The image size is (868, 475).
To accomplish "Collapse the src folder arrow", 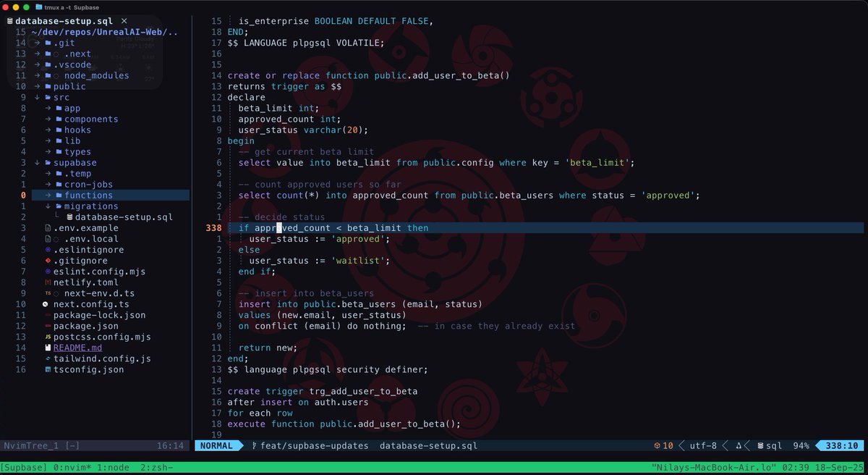I will 37,97.
